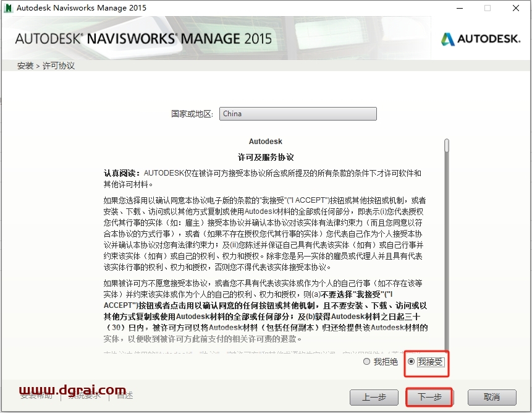Click the 取消 button
The image size is (532, 413).
tap(492, 397)
